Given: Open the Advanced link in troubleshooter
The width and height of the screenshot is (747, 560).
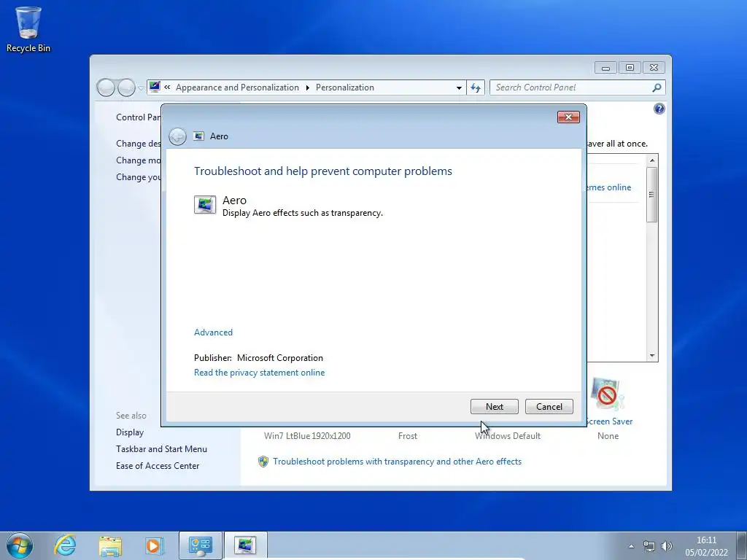Looking at the screenshot, I should click(x=213, y=332).
